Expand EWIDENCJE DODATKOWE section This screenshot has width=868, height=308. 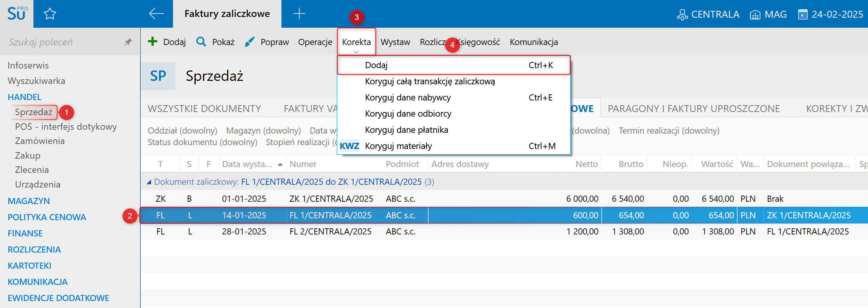pyautogui.click(x=58, y=298)
